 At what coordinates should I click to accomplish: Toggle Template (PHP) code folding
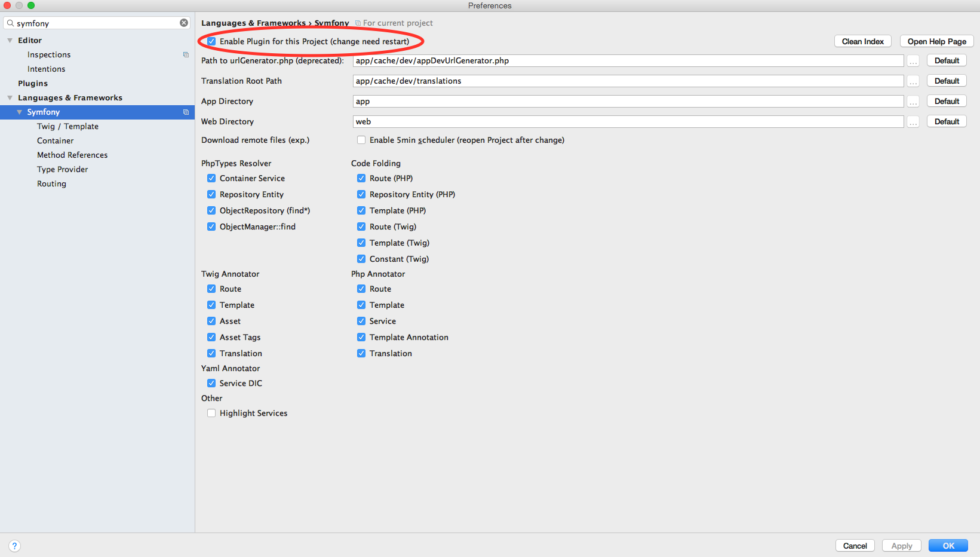(x=361, y=210)
